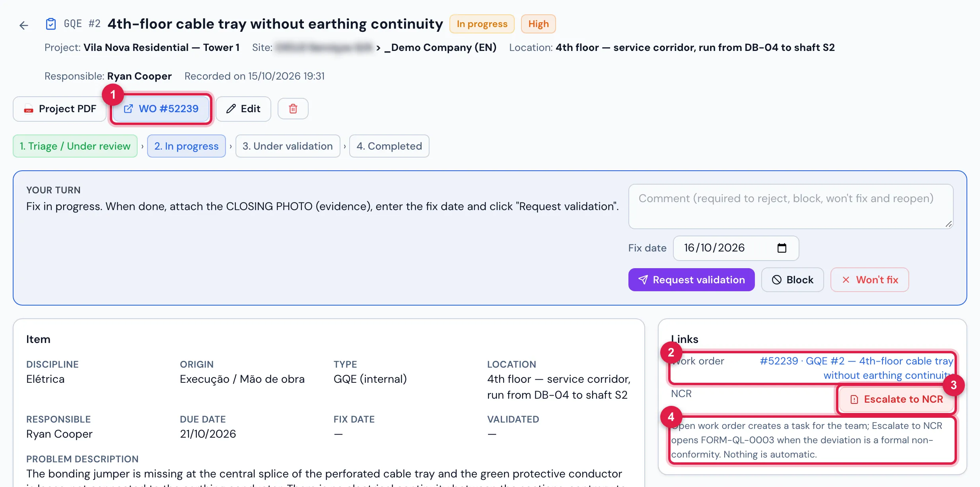
Task: Click the document icon on Escalate to NCR
Action: [854, 399]
